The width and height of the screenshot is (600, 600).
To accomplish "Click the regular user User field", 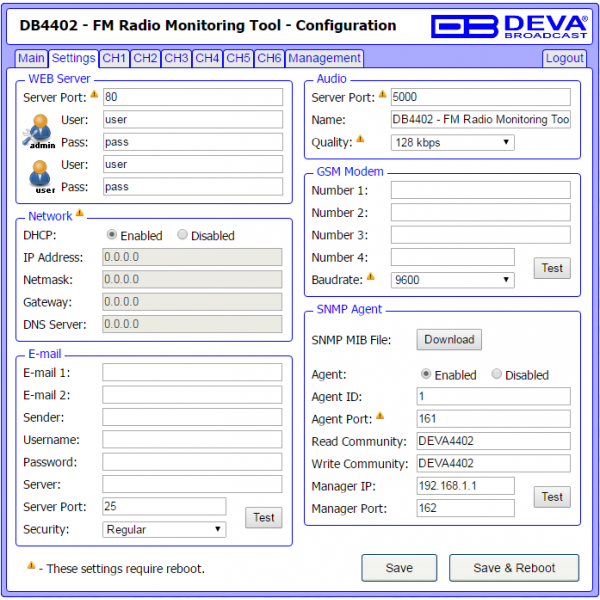I will pos(193,164).
